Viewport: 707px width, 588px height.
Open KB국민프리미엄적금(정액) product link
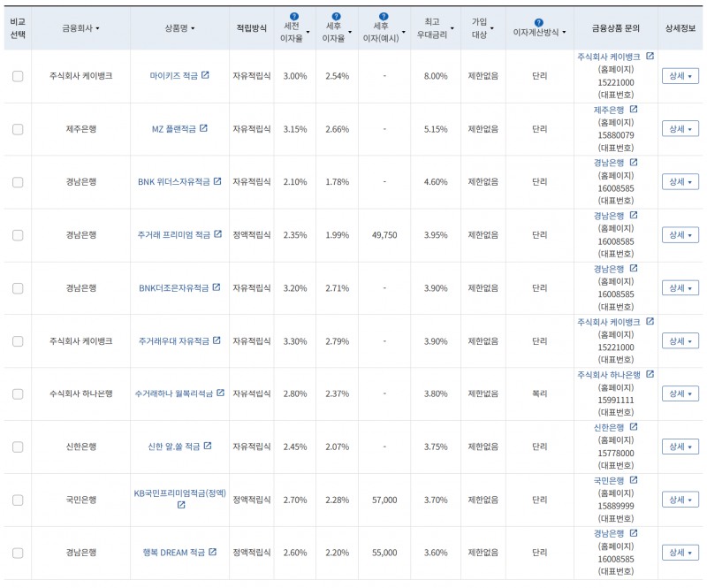(180, 493)
